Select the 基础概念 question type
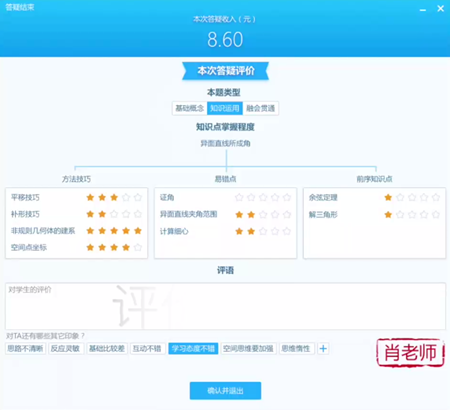The height and width of the screenshot is (410, 450). pyautogui.click(x=190, y=108)
